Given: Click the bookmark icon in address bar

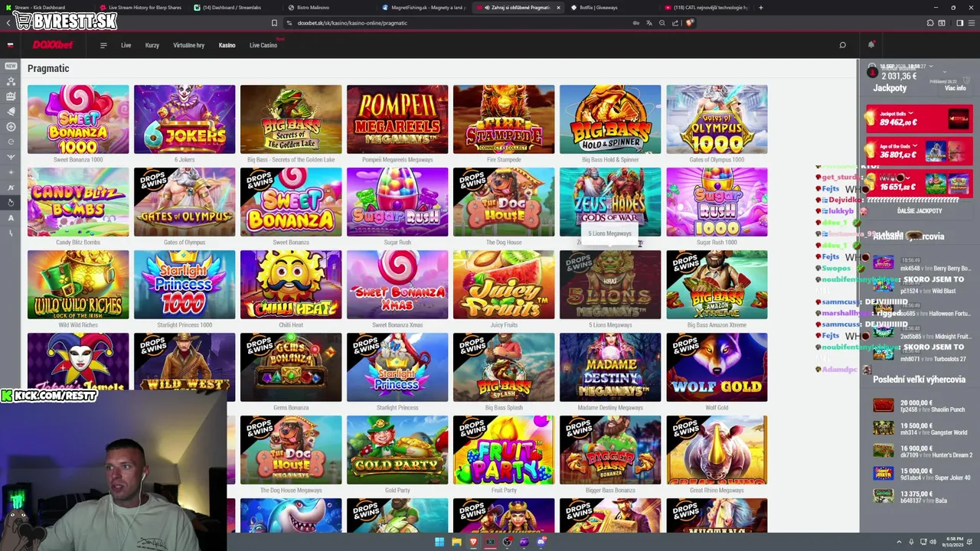Looking at the screenshot, I should tap(274, 23).
